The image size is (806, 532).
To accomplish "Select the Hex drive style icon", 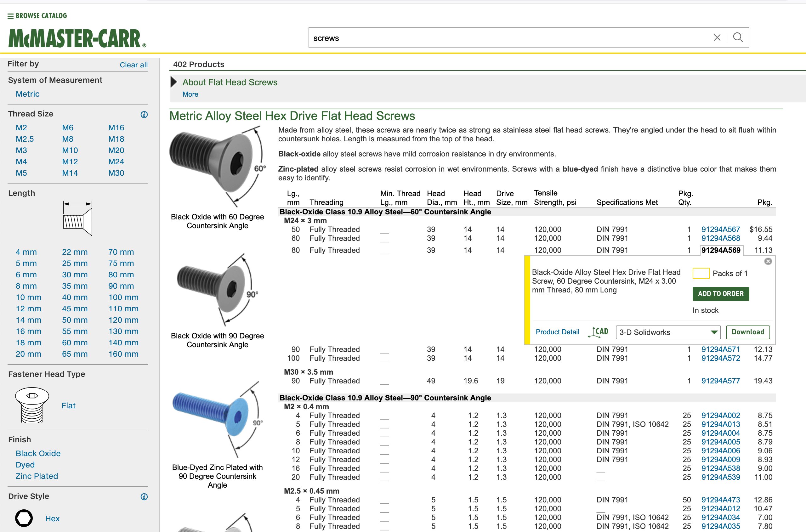I will [24, 518].
